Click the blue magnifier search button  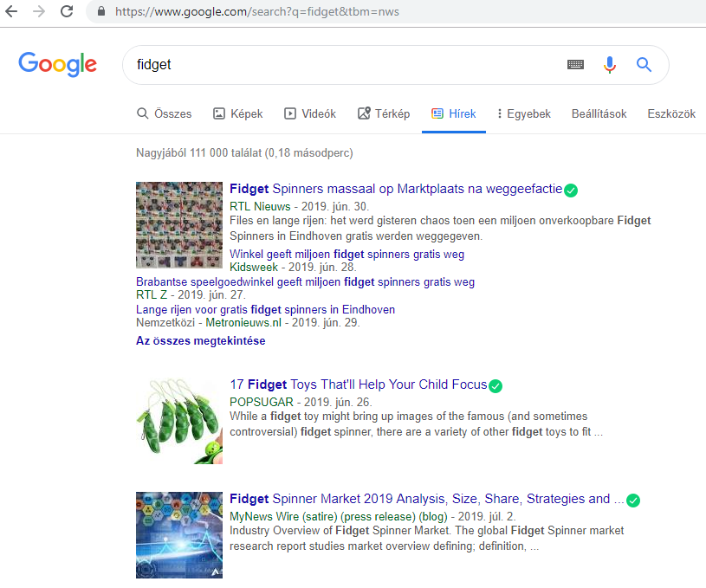644,65
